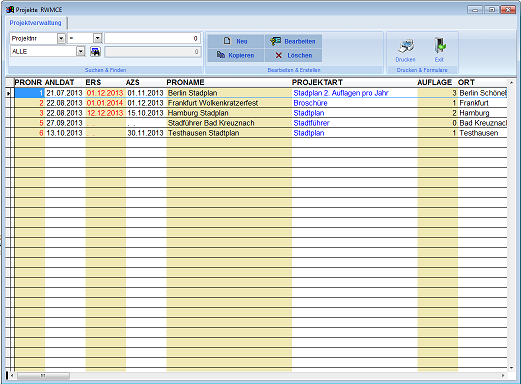521x384 pixels.
Task: Maximize the Projekte window
Action: pos(491,10)
